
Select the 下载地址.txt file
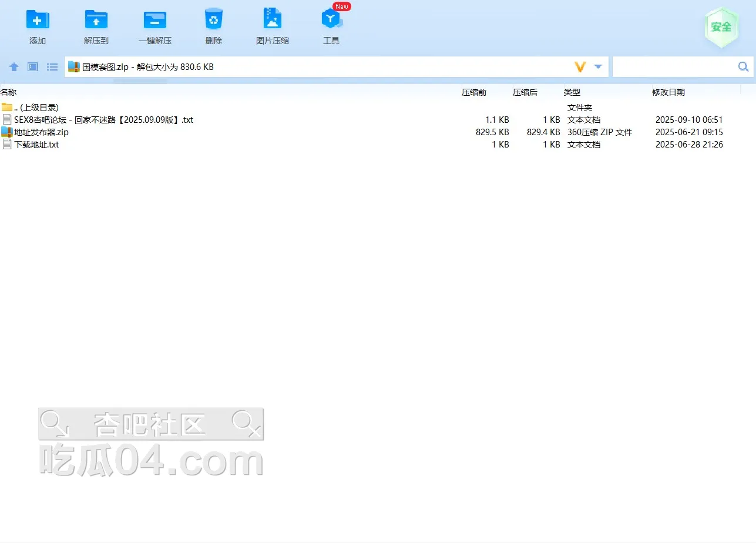point(36,145)
